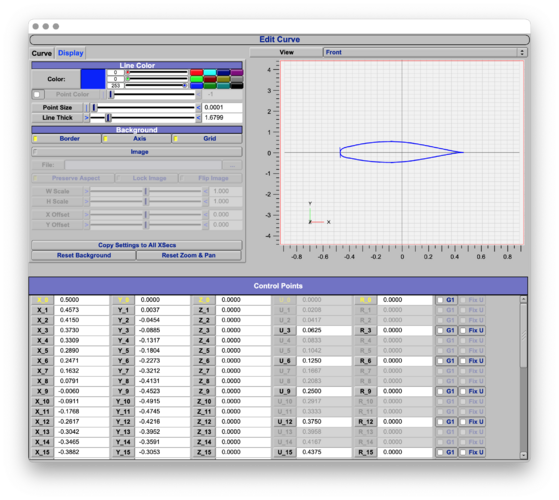Switch to the Curve tab
This screenshot has width=559, height=500.
tap(42, 53)
